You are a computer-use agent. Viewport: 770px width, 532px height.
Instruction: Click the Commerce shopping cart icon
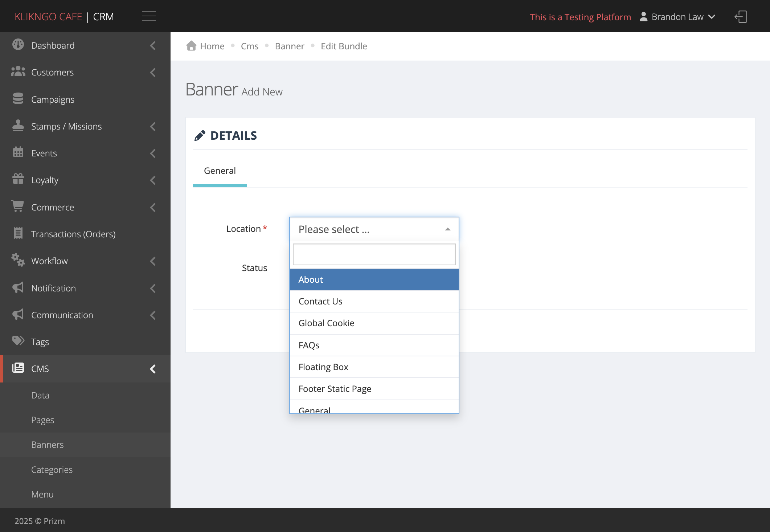pos(17,206)
